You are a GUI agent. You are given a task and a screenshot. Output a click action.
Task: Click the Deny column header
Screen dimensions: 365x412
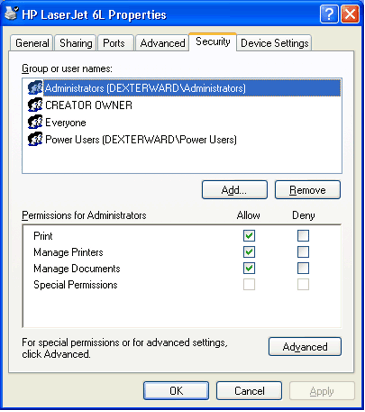pos(303,215)
